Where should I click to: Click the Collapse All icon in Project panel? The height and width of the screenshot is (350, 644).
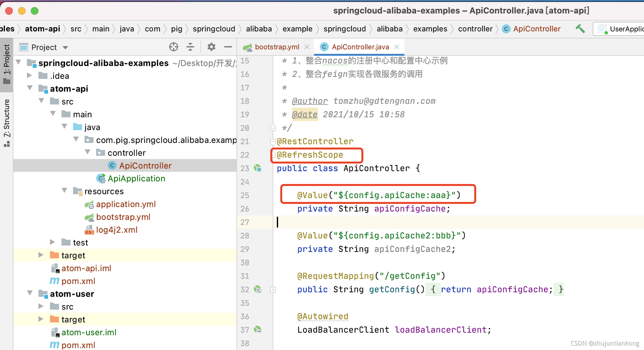pos(190,47)
